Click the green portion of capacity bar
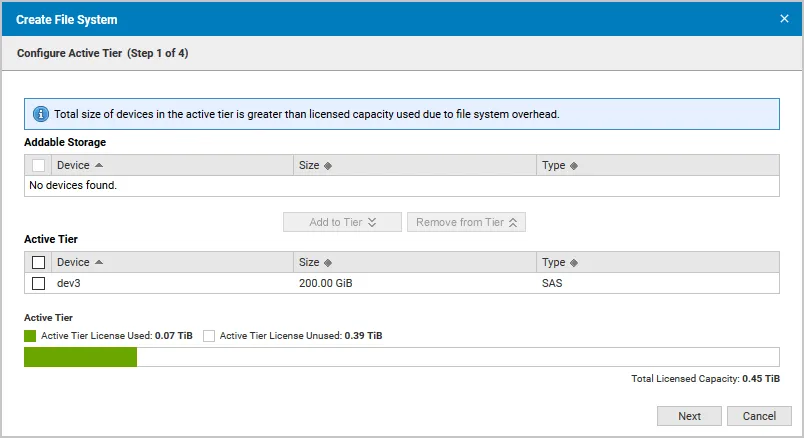This screenshot has width=804, height=438. click(x=80, y=357)
